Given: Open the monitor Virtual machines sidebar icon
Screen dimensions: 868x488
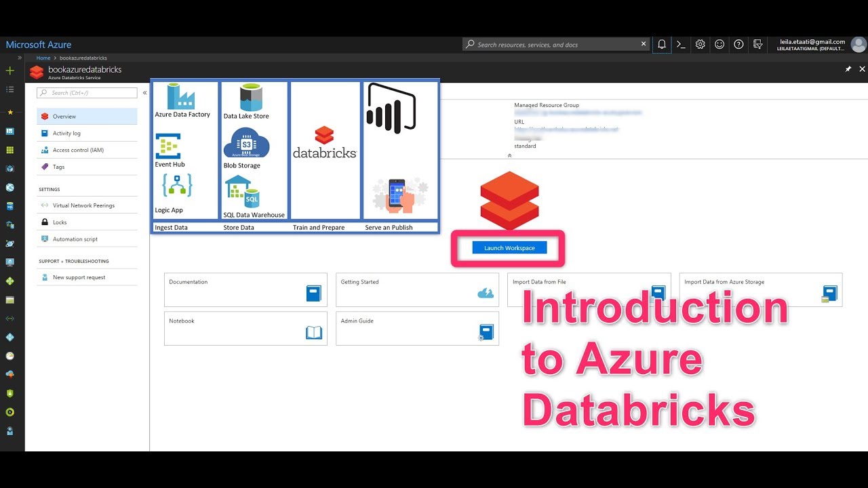Looking at the screenshot, I should click(x=9, y=262).
